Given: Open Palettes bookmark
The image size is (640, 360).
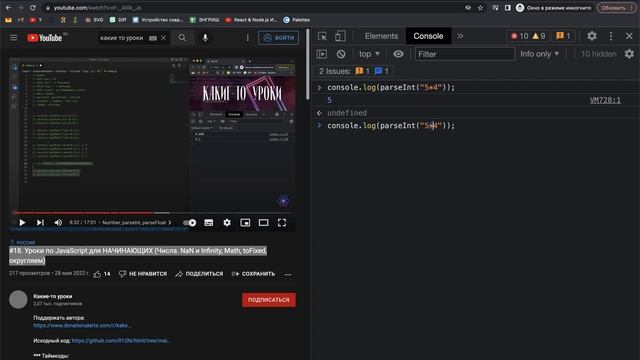Looking at the screenshot, I should pyautogui.click(x=297, y=20).
